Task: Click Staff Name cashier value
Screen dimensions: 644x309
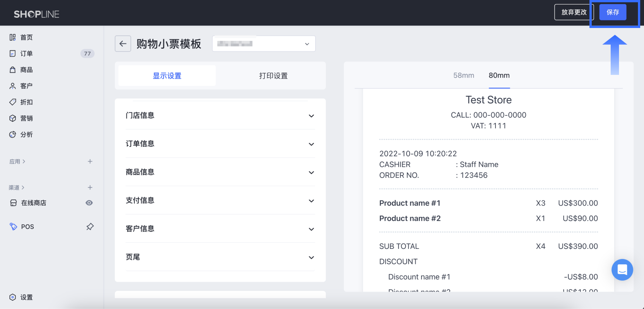Action: 479,165
